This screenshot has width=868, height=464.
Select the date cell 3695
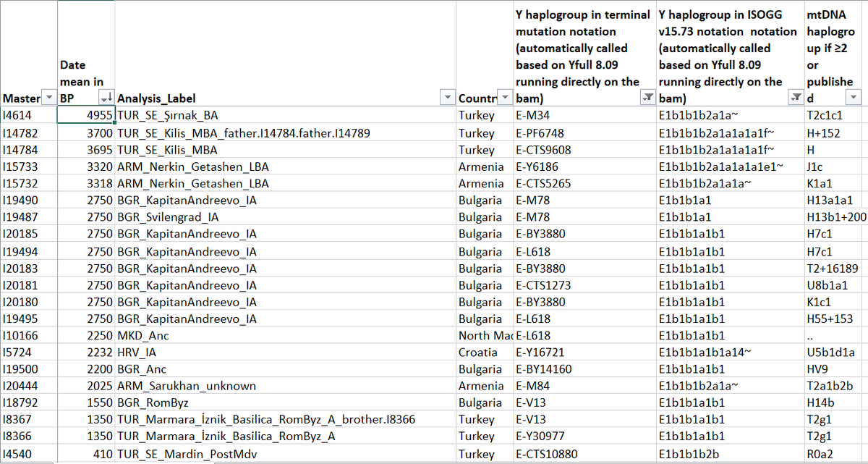(x=86, y=150)
